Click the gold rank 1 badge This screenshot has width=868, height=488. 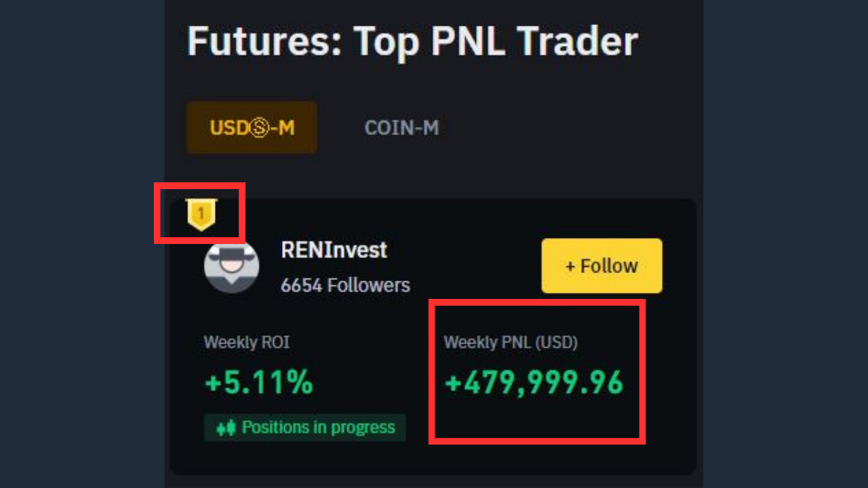201,215
